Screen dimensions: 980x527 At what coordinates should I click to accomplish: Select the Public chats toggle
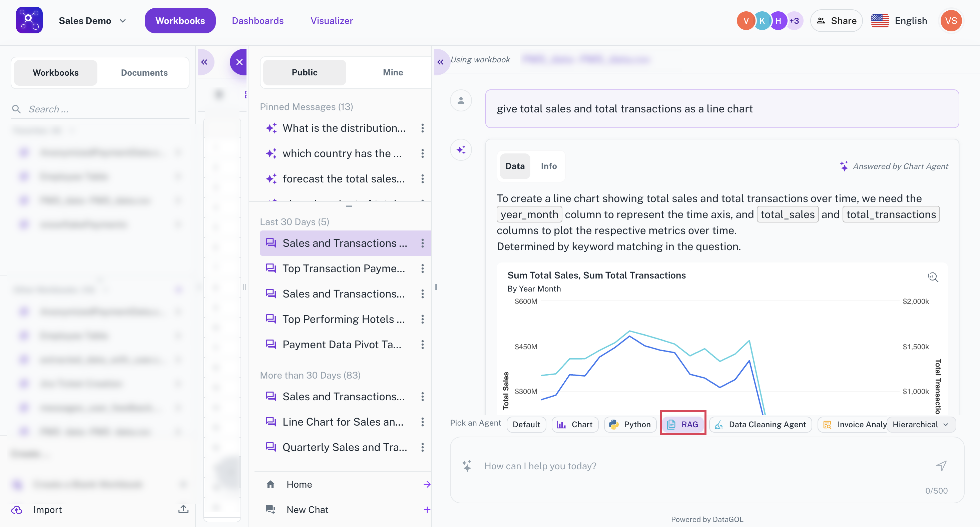304,72
